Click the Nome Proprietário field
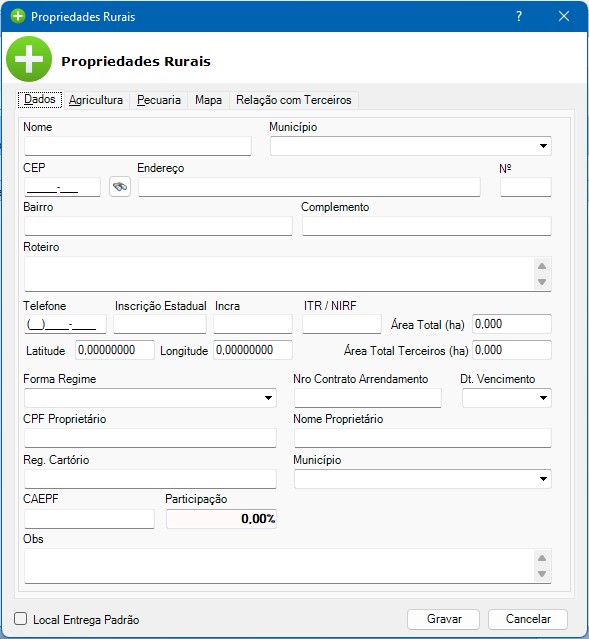Image resolution: width=589 pixels, height=639 pixels. tap(423, 438)
